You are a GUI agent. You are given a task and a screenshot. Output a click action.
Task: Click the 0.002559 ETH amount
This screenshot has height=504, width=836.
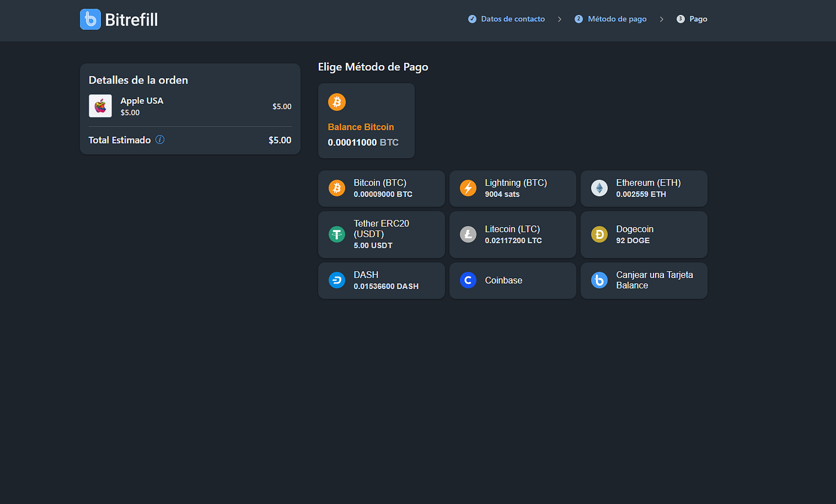pyautogui.click(x=641, y=194)
